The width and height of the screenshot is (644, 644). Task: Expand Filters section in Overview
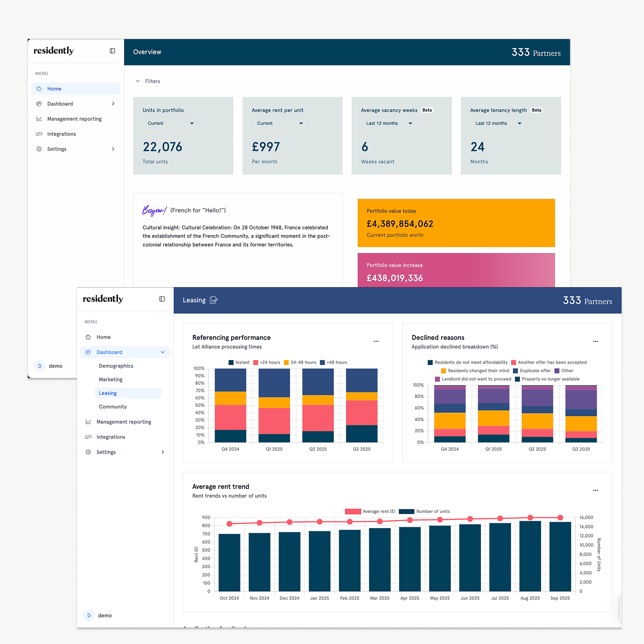[x=148, y=81]
